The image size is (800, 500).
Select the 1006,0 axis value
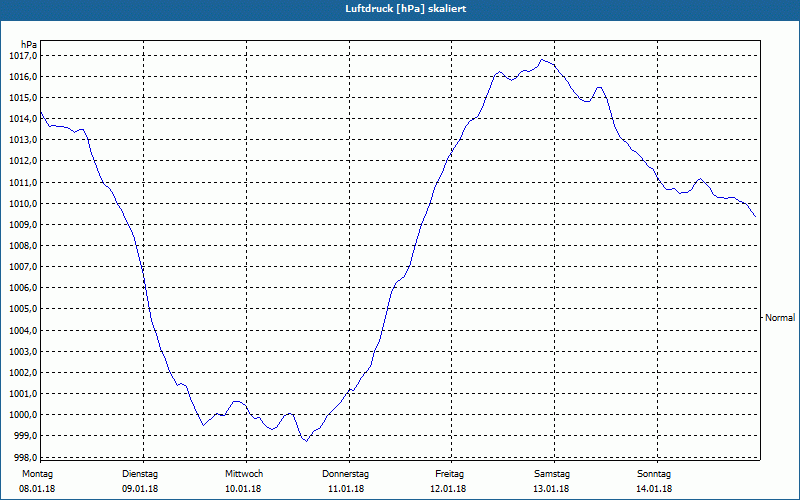click(x=23, y=288)
